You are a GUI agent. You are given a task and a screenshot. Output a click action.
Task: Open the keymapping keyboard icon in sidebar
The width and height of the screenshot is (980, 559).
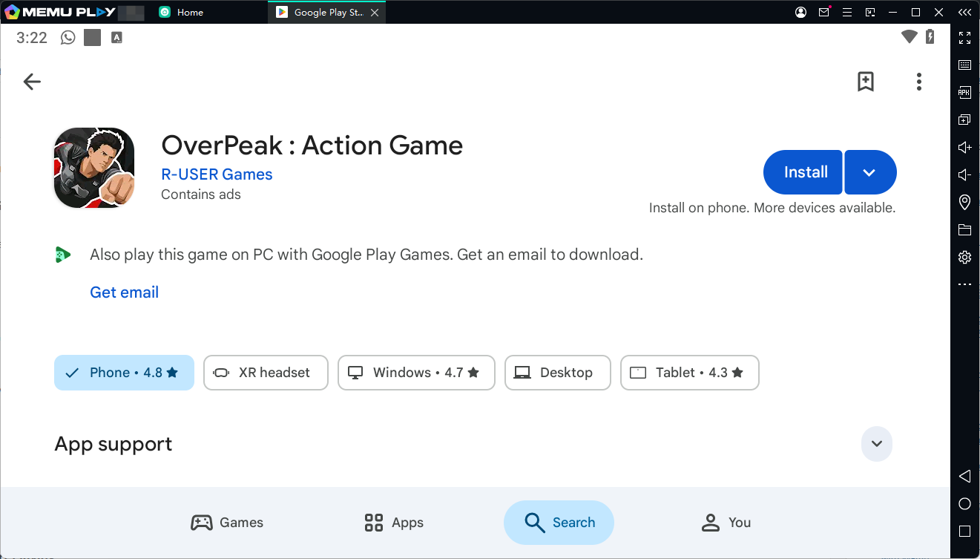point(964,65)
